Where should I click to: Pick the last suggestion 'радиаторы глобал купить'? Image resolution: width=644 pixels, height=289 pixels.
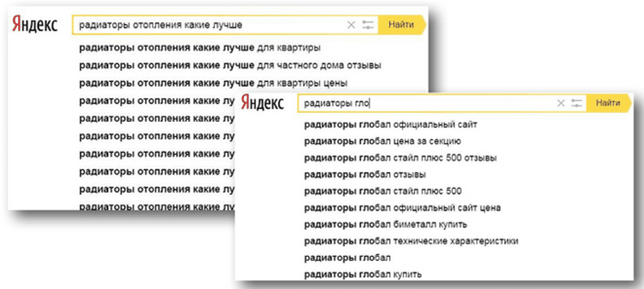tap(363, 274)
